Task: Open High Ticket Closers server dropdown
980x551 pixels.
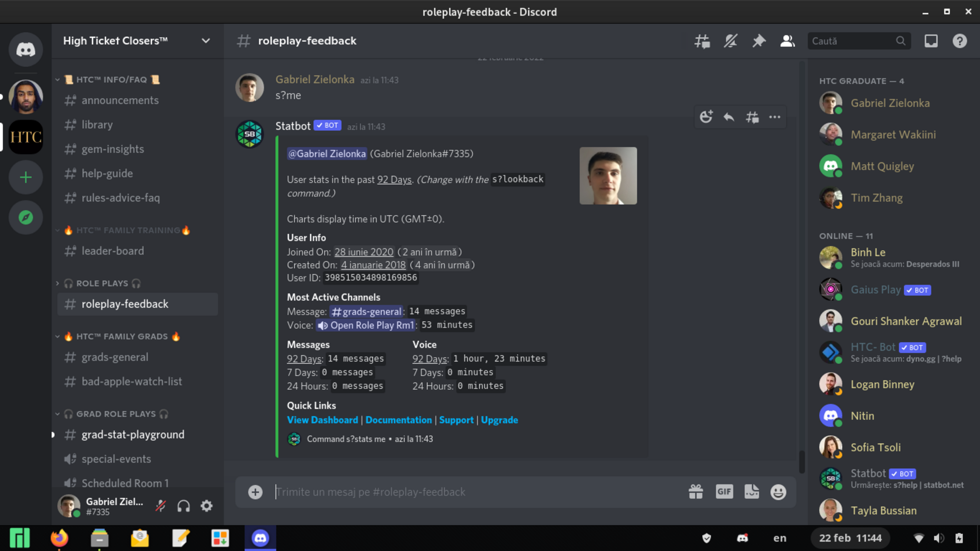Action: coord(206,41)
